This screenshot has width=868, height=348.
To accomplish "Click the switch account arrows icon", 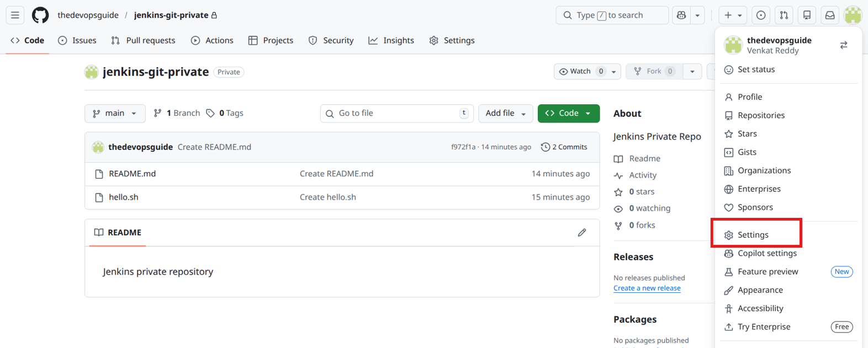I will click(x=844, y=45).
